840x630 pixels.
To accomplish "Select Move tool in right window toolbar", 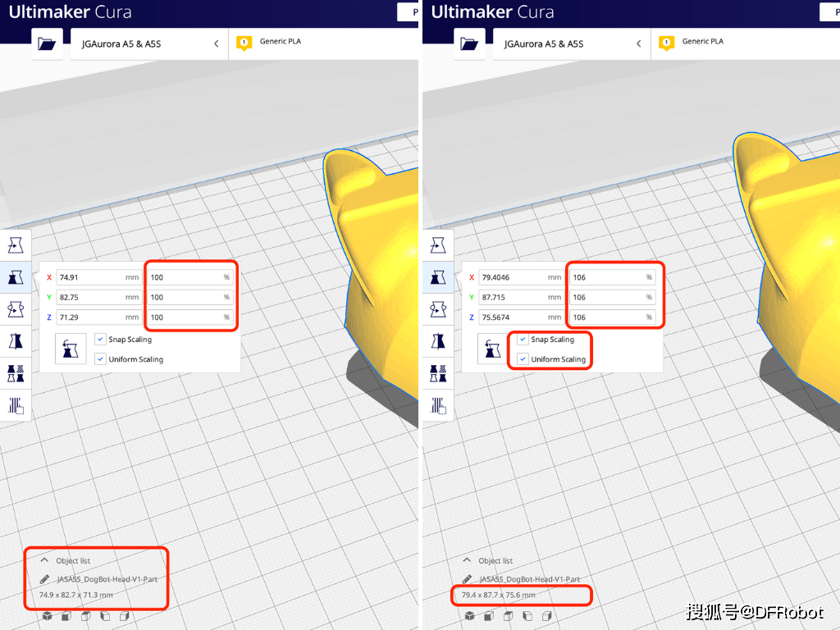I will coord(438,245).
